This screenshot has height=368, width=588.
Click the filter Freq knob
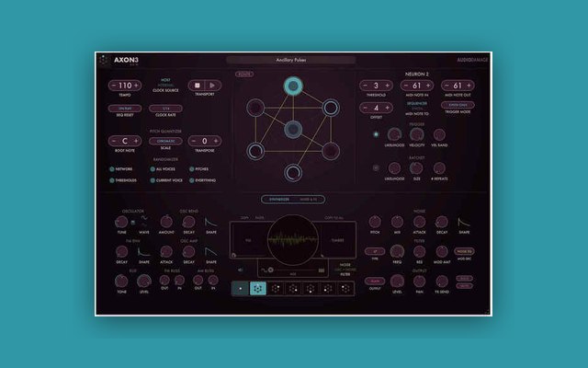pyautogui.click(x=397, y=251)
